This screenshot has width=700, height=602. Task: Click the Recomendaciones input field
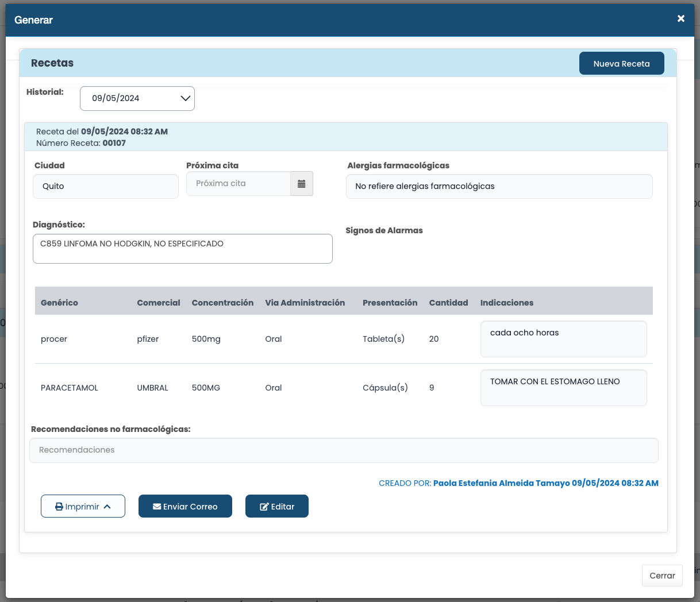point(344,450)
